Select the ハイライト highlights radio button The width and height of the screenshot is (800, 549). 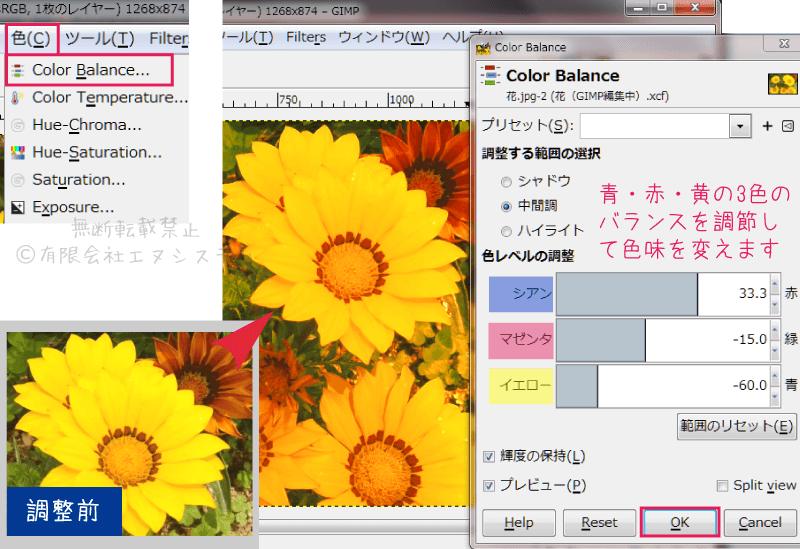pyautogui.click(x=506, y=232)
